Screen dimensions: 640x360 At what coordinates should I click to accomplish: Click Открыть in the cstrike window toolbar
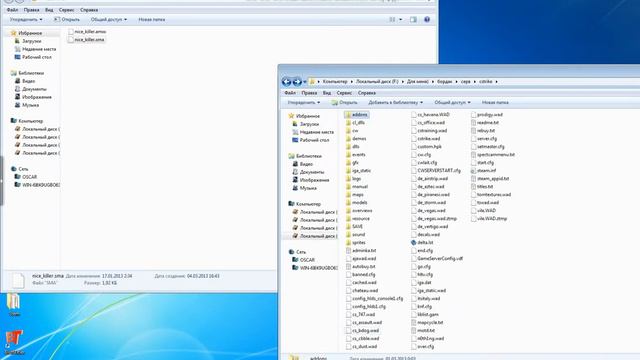344,103
